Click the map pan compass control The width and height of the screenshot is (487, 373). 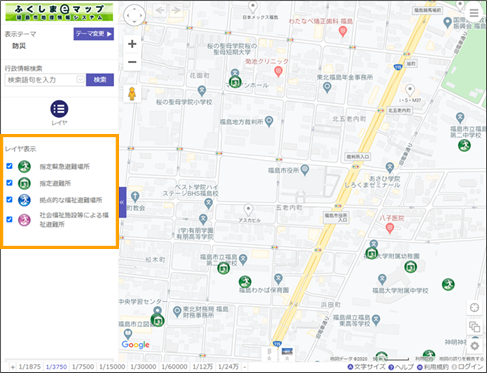point(134,15)
